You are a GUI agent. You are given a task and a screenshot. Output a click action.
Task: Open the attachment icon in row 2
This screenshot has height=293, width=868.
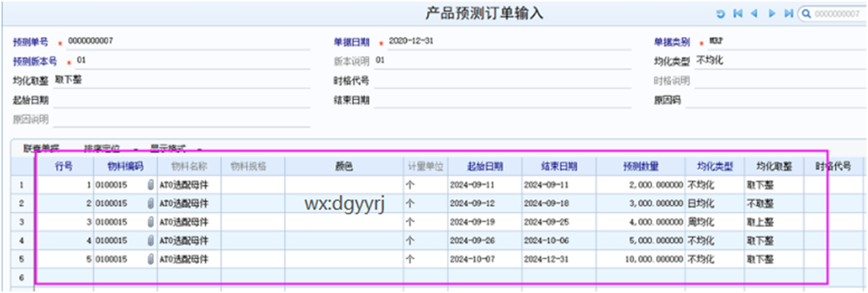151,204
